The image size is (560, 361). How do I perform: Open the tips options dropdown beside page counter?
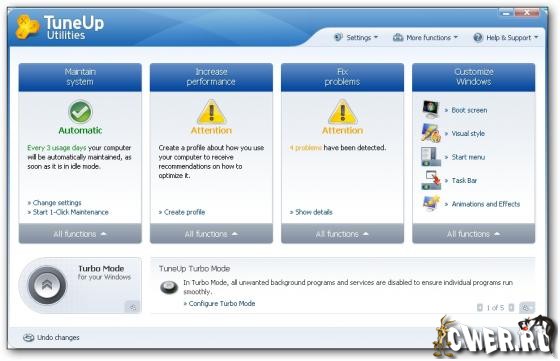pos(527,307)
